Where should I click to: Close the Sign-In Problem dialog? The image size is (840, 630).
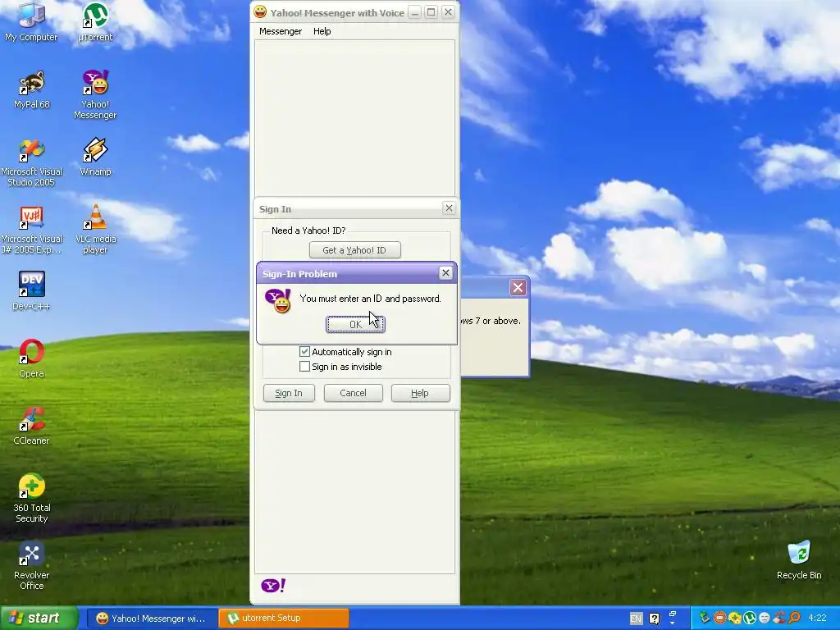tap(445, 273)
